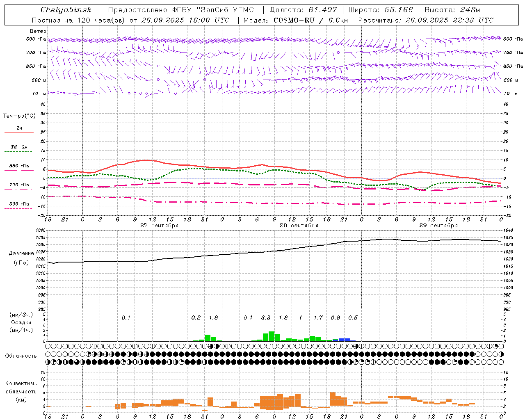The image size is (525, 420).
Task: Select the Тем-ра(°C) axis label
Action: 19,116
